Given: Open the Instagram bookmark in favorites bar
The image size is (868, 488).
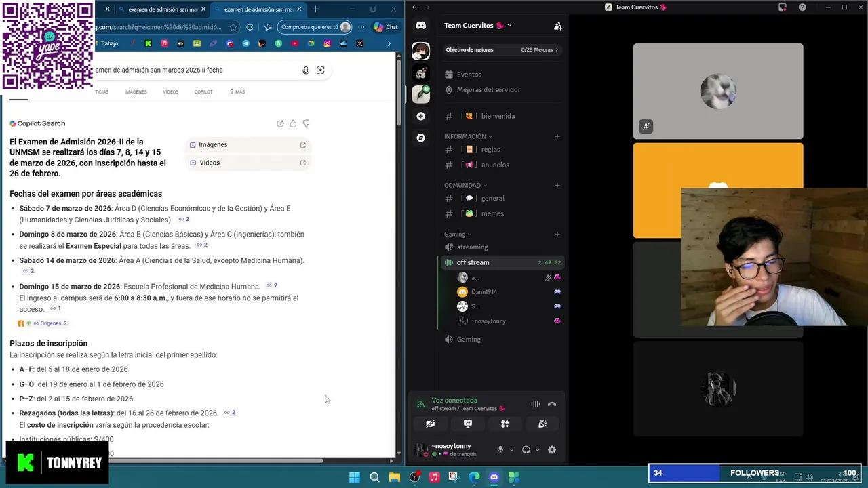Looking at the screenshot, I should coord(327,43).
